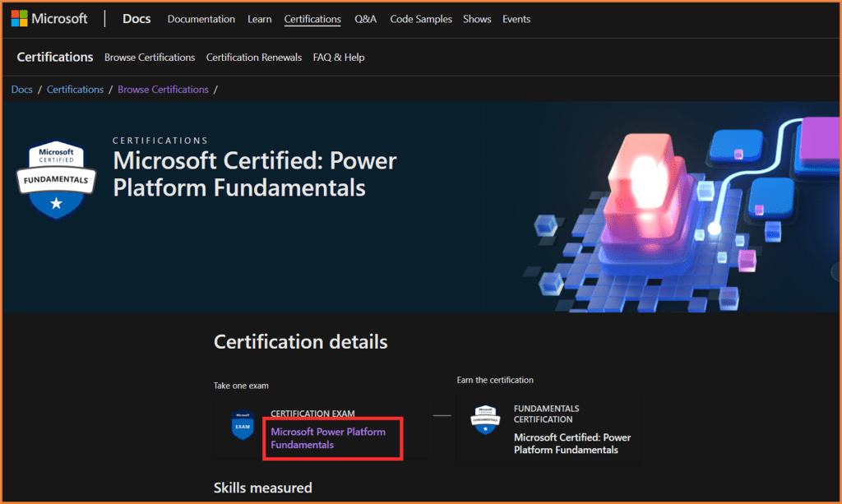Open Code Samples in top nav
The height and width of the screenshot is (504, 842).
(421, 19)
